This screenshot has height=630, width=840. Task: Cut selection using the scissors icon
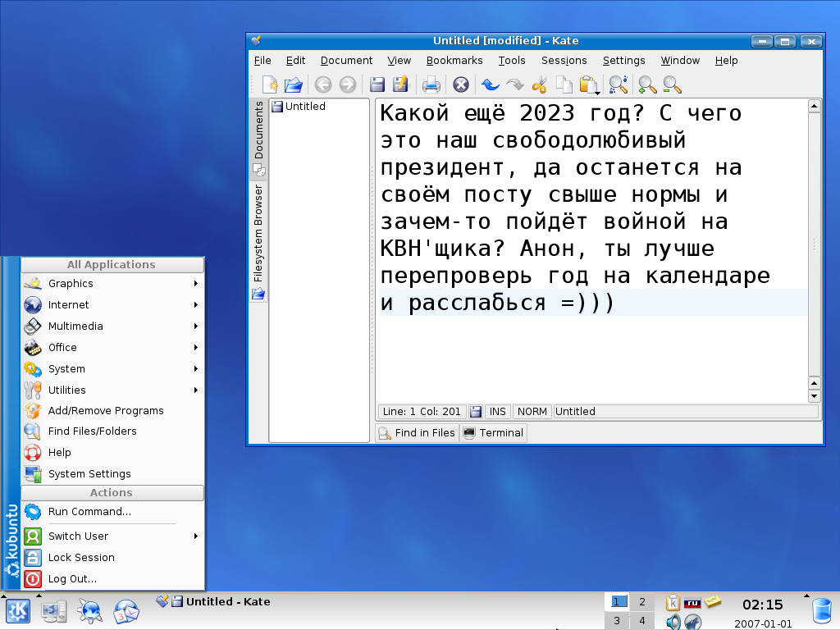539,84
